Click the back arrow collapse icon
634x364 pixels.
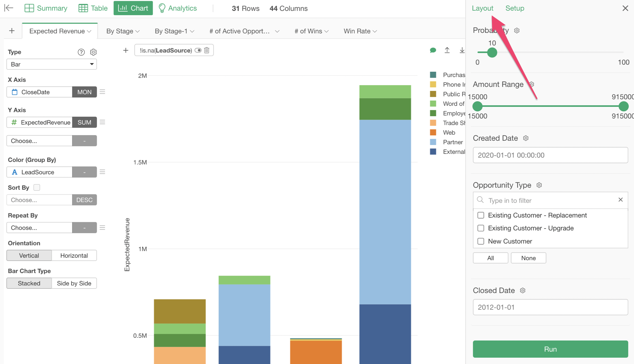tap(9, 8)
